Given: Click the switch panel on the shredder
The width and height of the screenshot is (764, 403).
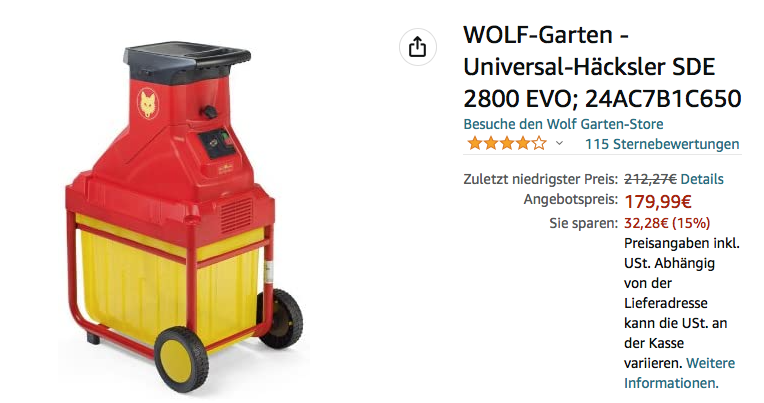Looking at the screenshot, I should (219, 144).
